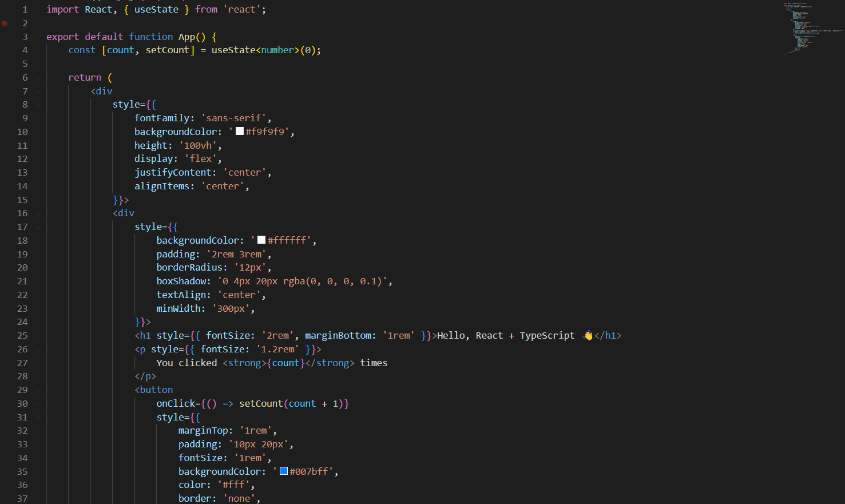
Task: Fold the style object at line 17
Action: point(38,227)
